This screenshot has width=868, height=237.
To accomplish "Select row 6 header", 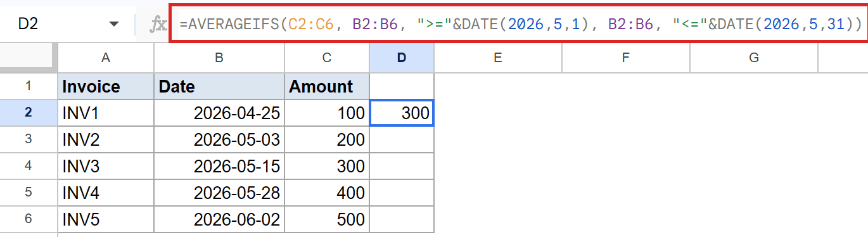I will tap(29, 219).
